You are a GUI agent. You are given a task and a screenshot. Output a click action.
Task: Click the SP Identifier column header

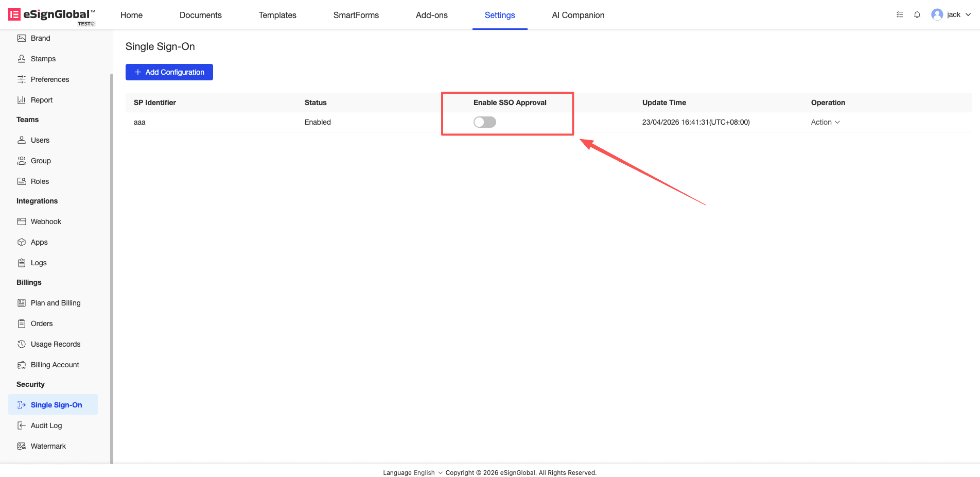[x=155, y=103]
